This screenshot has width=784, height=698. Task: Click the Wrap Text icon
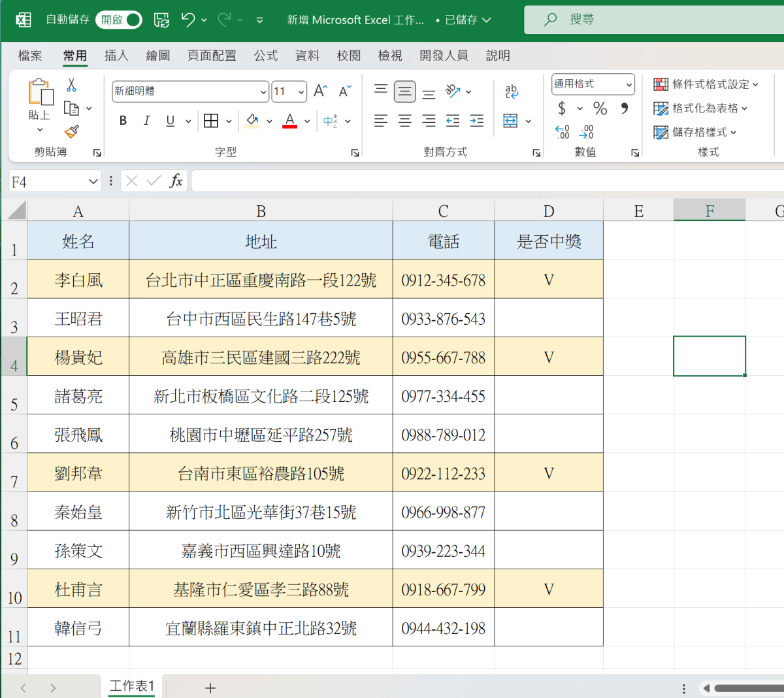[x=512, y=91]
